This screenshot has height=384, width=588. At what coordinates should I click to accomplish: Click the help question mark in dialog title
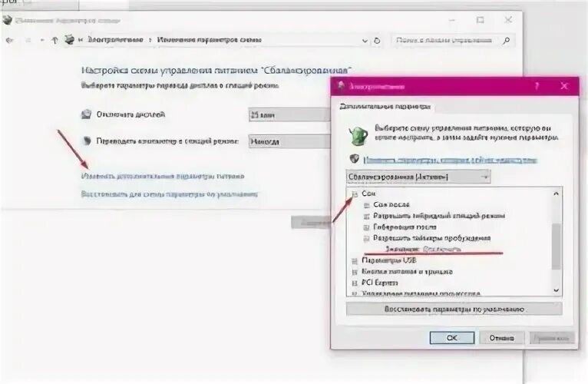pos(537,86)
